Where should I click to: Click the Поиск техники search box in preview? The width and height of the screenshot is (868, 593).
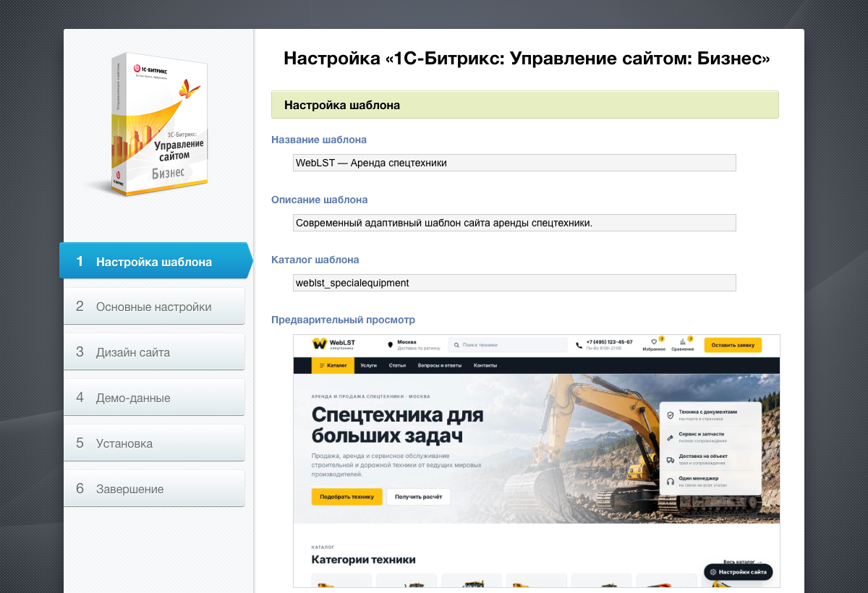point(508,345)
